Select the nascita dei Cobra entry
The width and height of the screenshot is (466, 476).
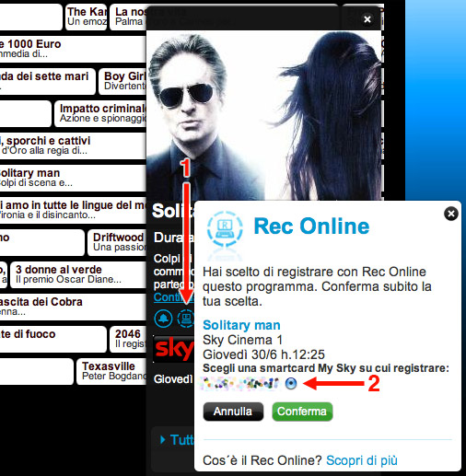[73, 307]
